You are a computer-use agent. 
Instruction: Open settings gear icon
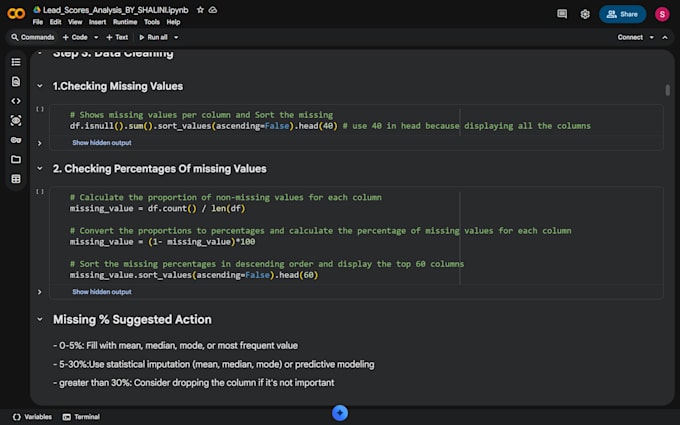pos(585,14)
